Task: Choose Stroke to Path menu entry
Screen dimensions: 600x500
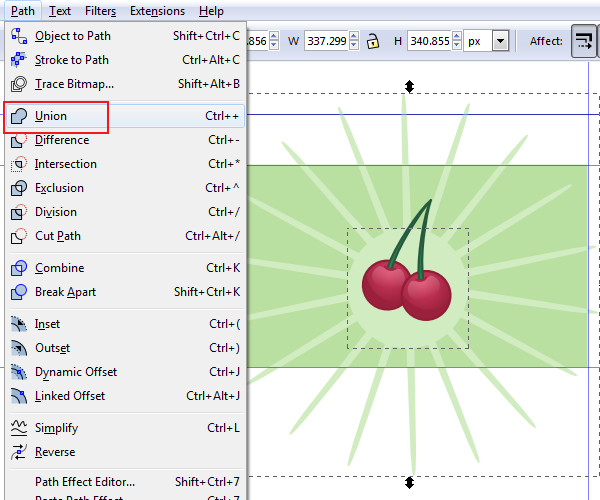Action: click(x=126, y=60)
